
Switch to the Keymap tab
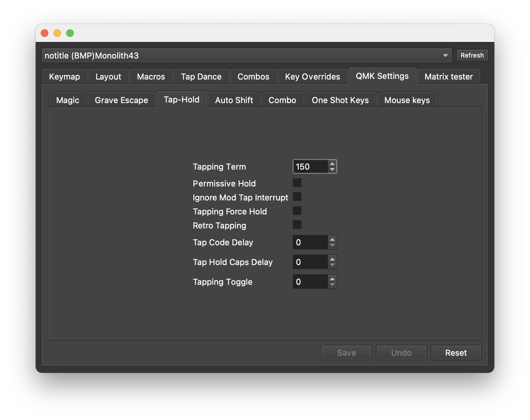(x=65, y=77)
